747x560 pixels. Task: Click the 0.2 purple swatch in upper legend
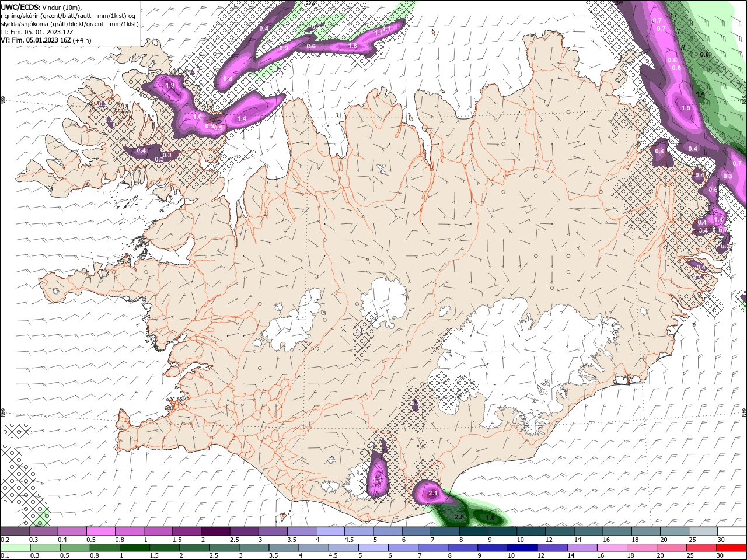tap(15, 531)
